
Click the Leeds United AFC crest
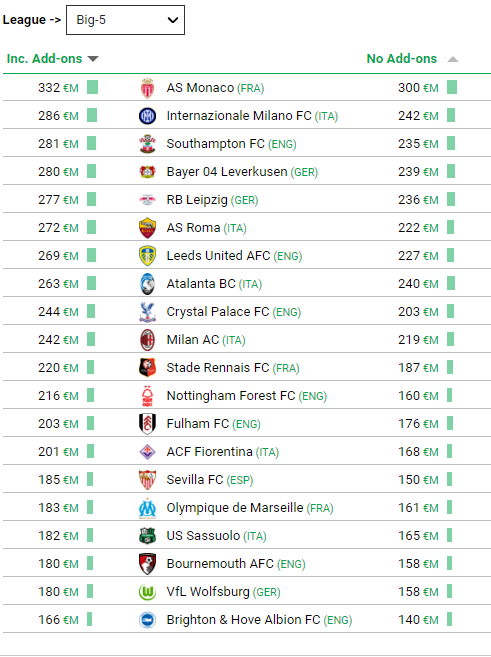click(147, 256)
